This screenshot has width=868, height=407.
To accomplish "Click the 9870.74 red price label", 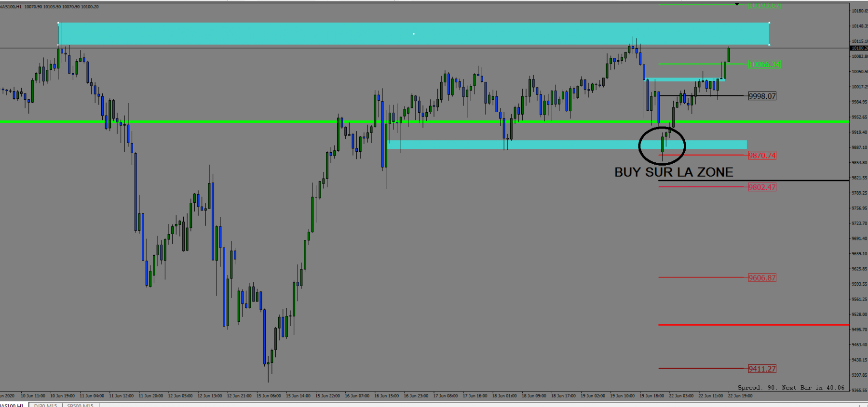I will (762, 155).
